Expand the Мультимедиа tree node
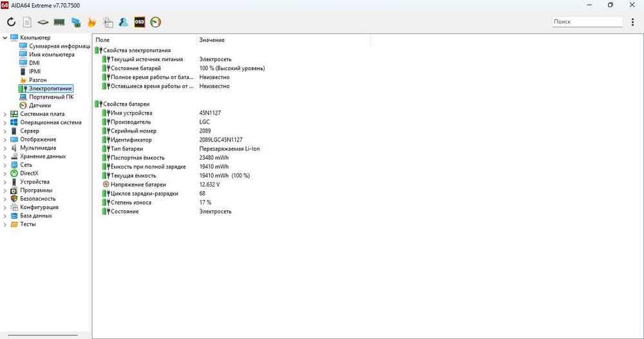This screenshot has width=644, height=339. click(x=5, y=148)
